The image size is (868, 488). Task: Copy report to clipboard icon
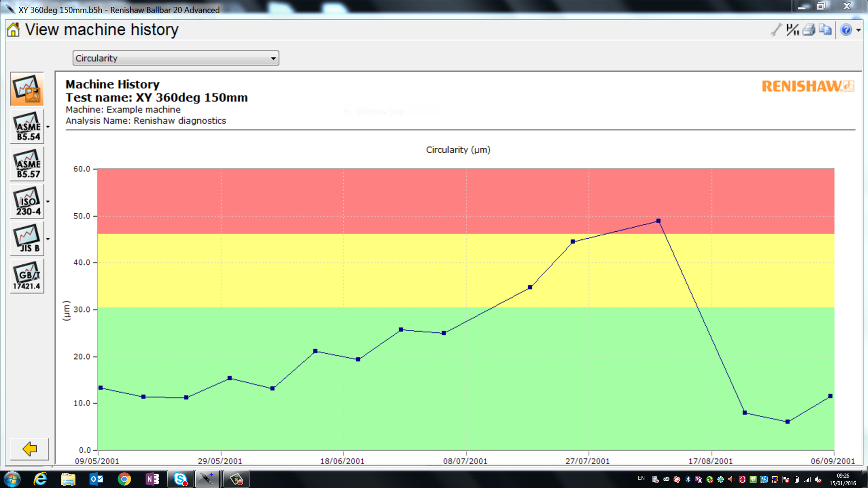tap(825, 30)
